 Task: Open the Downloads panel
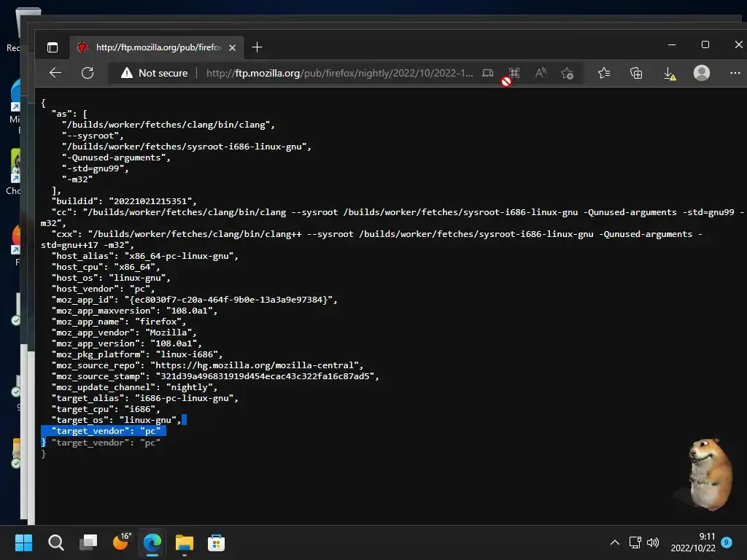[670, 73]
